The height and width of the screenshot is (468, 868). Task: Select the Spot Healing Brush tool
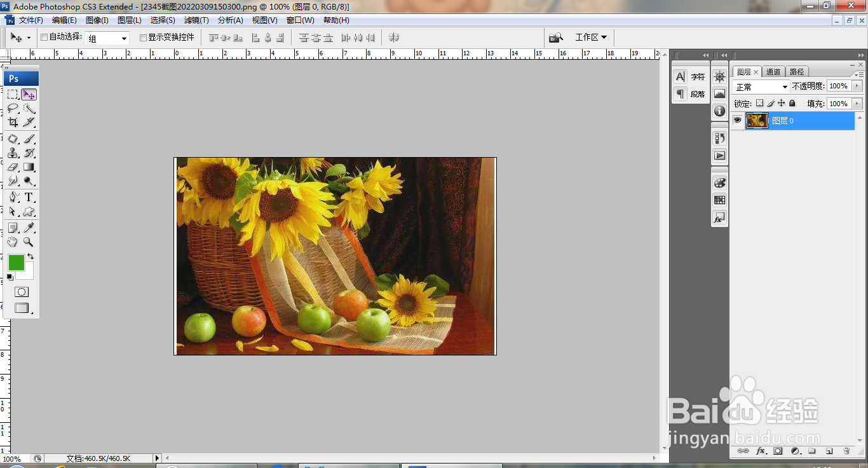(x=13, y=139)
